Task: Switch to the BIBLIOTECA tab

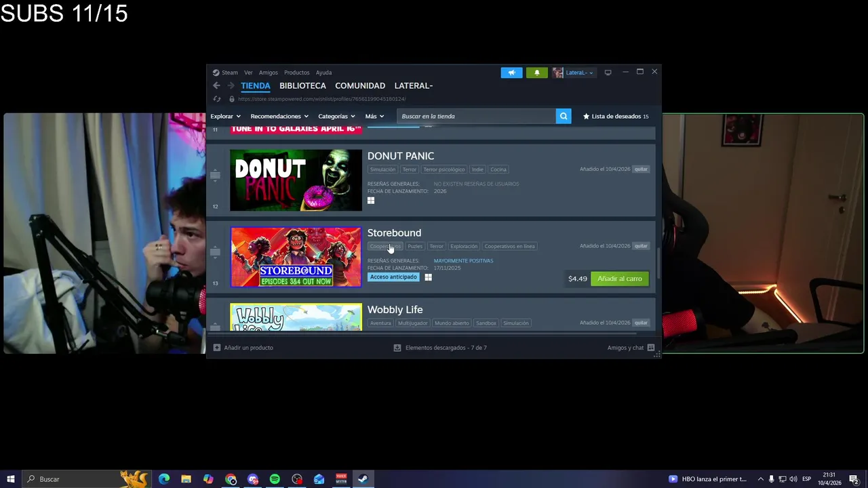Action: (x=302, y=85)
